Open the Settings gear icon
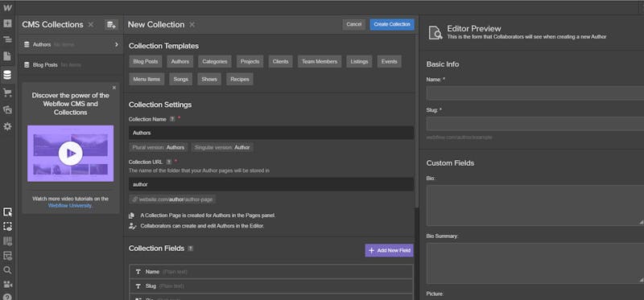Viewport: 644px width, 300px height. point(7,127)
